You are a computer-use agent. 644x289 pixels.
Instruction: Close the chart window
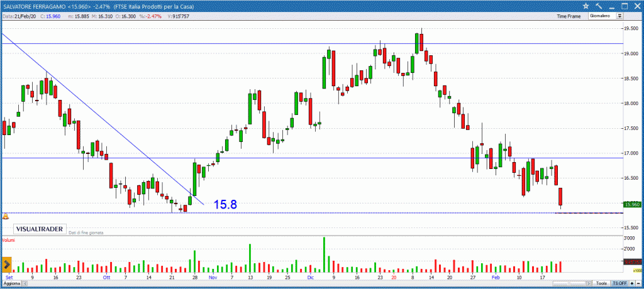(x=638, y=6)
